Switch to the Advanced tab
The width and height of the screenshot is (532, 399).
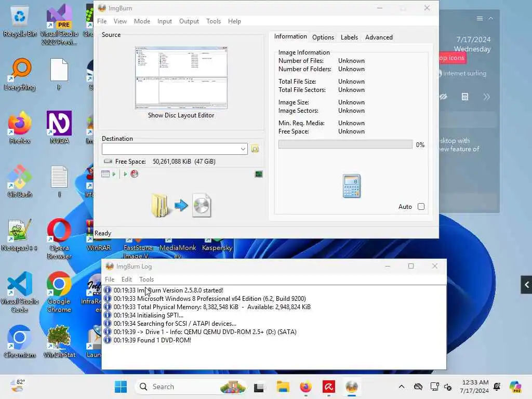pyautogui.click(x=379, y=37)
